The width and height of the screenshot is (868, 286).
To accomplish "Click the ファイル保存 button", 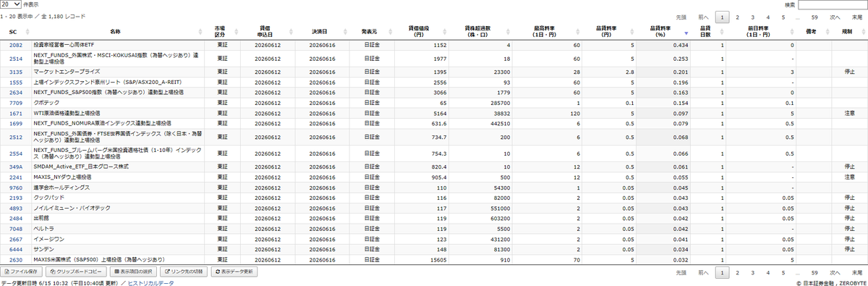I will (x=22, y=272).
